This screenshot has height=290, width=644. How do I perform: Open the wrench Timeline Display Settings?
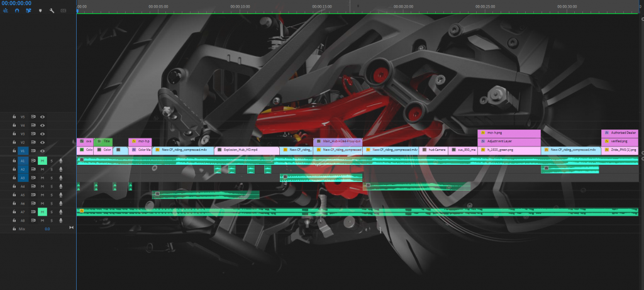coord(52,11)
